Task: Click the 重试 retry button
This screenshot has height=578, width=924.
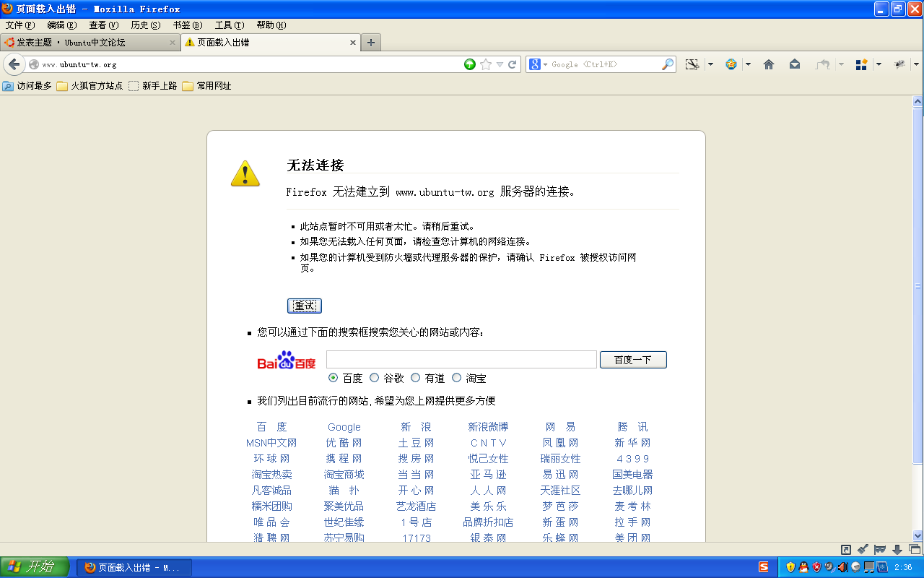Action: [305, 306]
